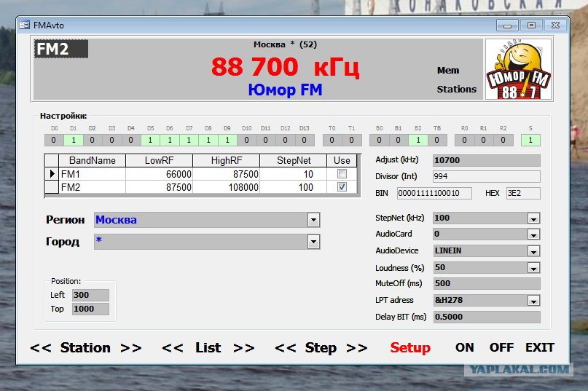Click the Position Top field
This screenshot has height=391, width=588.
[90, 309]
